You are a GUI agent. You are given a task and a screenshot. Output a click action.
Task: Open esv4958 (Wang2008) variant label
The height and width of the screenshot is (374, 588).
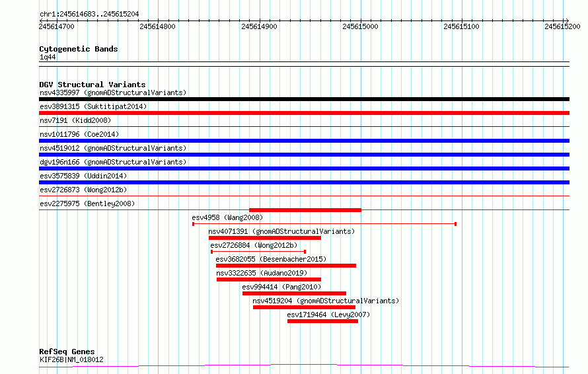point(227,217)
